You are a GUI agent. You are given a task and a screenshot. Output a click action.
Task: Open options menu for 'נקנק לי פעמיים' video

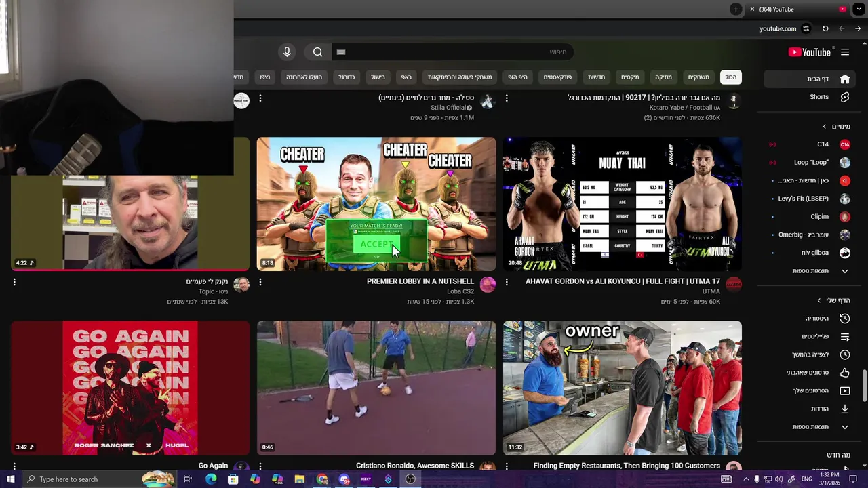click(14, 282)
